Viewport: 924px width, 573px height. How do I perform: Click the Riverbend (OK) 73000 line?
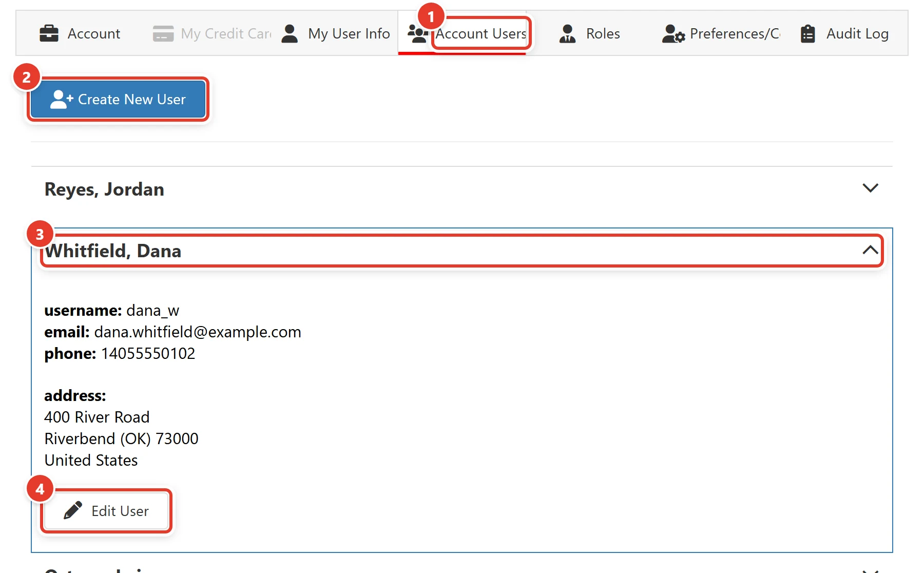coord(121,438)
